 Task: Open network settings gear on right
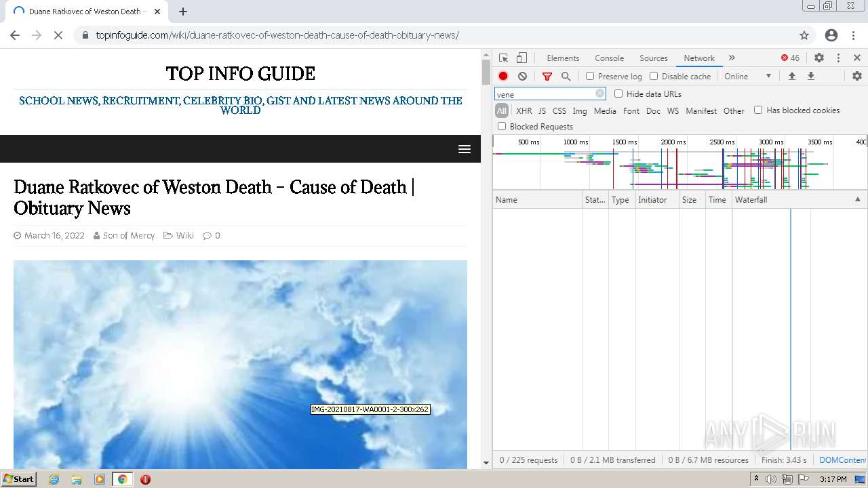857,77
